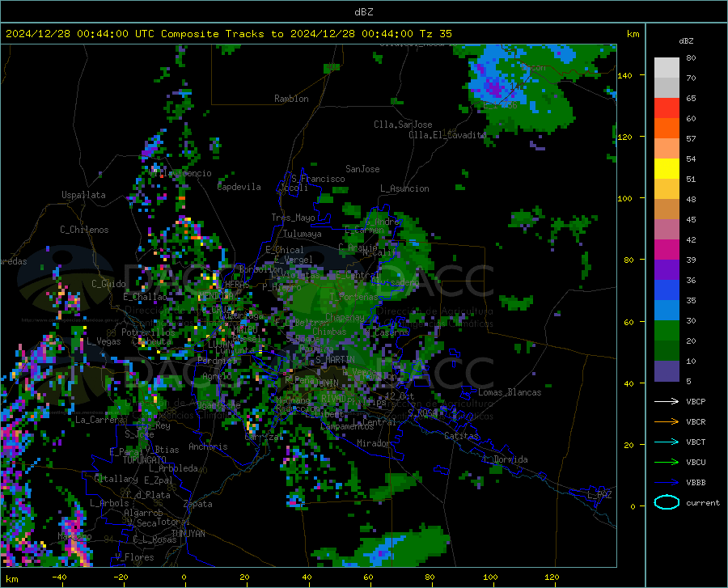Choose the light blue 30-35 dBZ swatch
728x588 pixels.
pos(667,311)
